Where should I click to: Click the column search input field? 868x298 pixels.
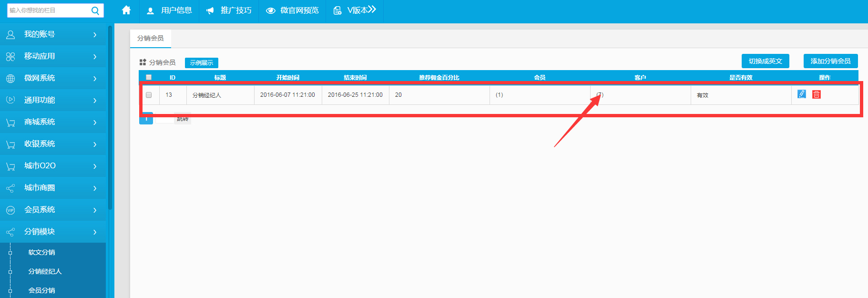[48, 10]
